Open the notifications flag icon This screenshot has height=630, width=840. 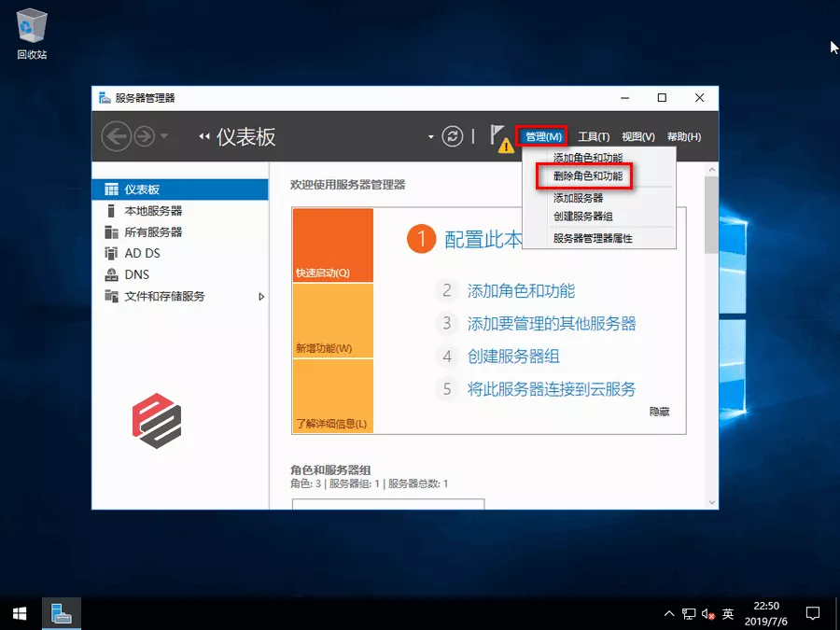click(x=500, y=136)
